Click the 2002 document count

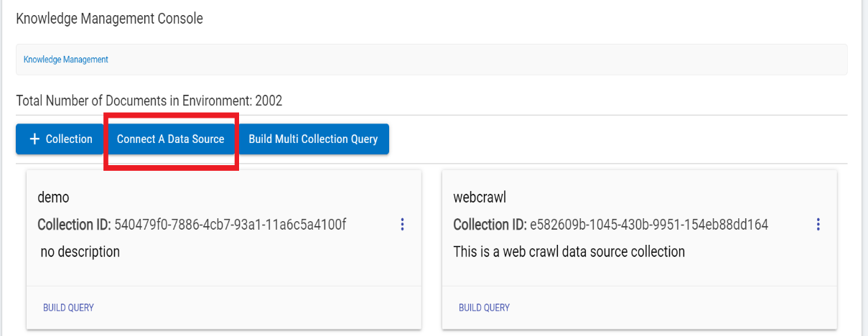(x=269, y=101)
